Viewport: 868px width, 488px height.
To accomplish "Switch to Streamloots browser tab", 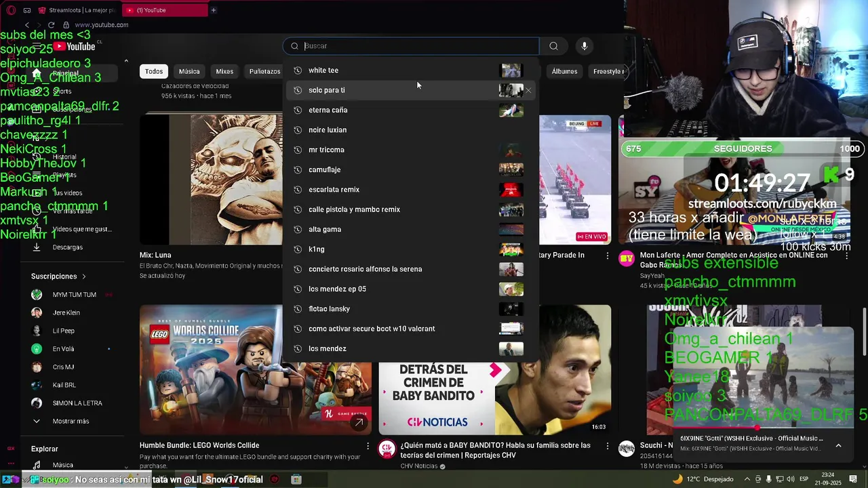I will click(x=77, y=10).
